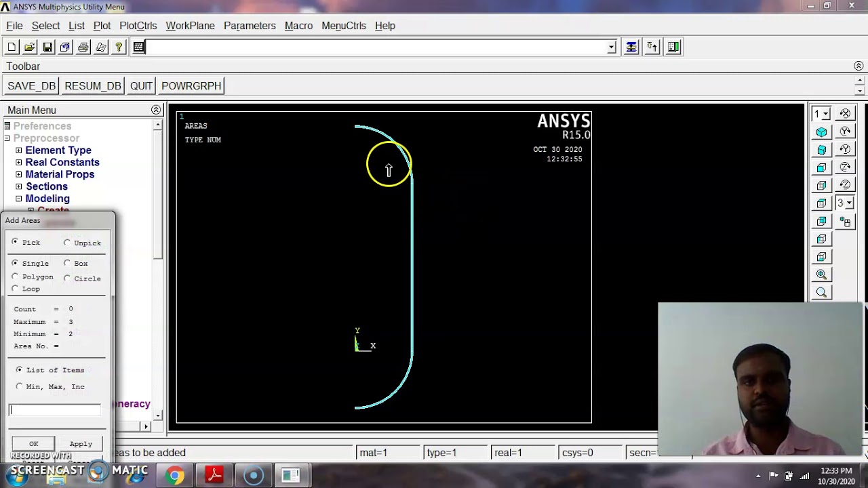Open the PlotCtrls menu

tap(138, 26)
